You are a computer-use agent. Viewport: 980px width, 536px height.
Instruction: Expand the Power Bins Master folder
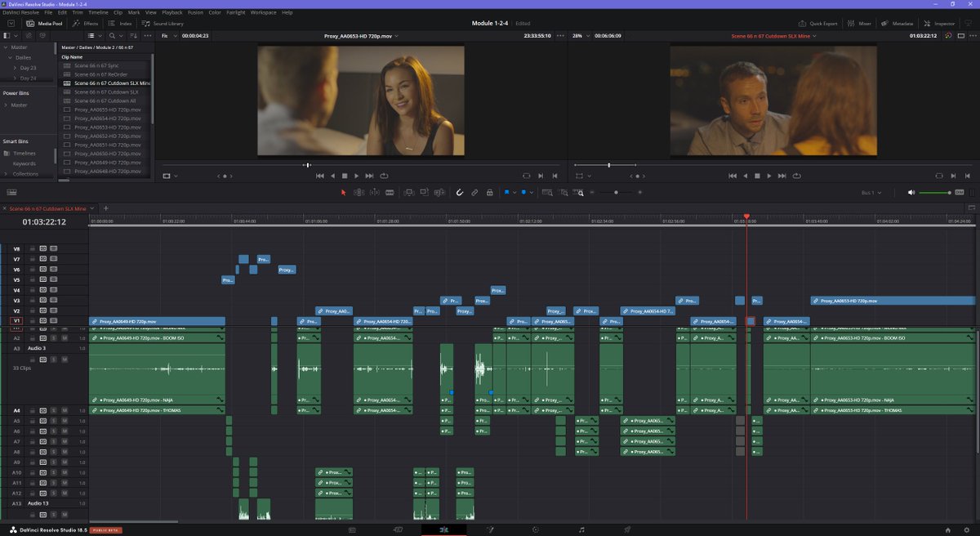(7, 105)
